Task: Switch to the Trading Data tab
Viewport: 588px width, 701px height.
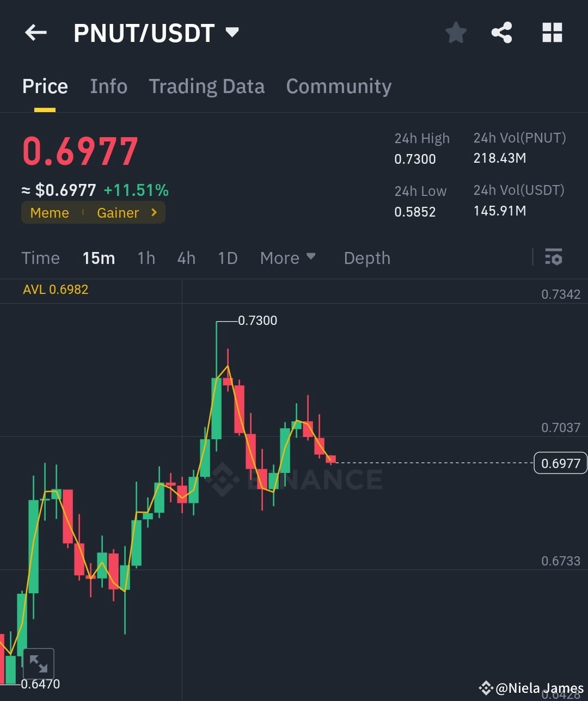Action: point(207,86)
